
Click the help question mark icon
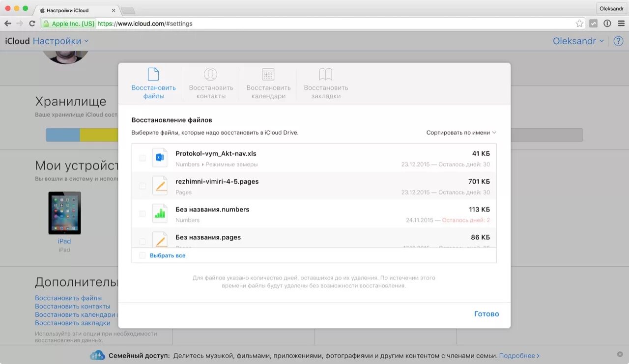[x=618, y=41]
